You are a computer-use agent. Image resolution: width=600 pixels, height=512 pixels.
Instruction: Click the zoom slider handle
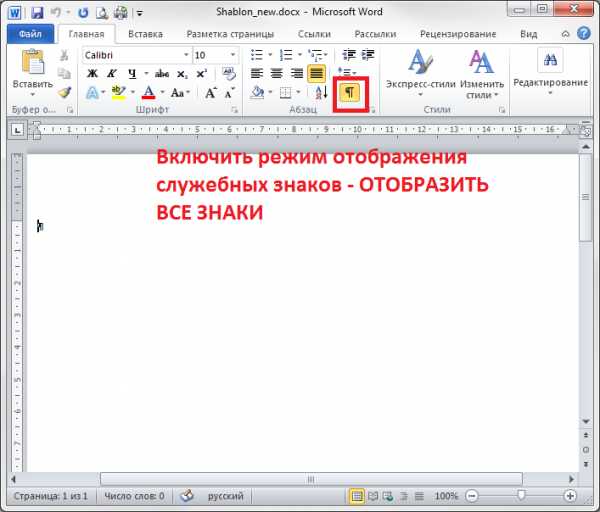(521, 496)
